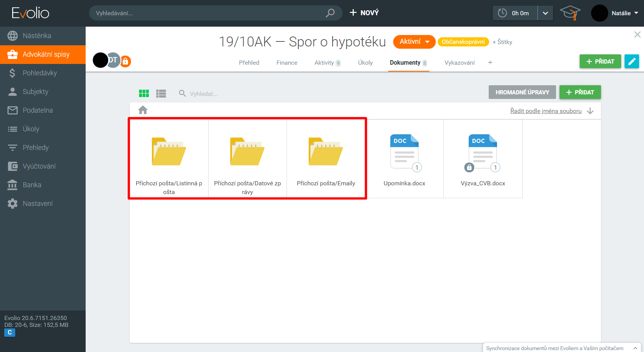Switch to the Úkoly tab
This screenshot has width=644, height=352.
click(365, 62)
